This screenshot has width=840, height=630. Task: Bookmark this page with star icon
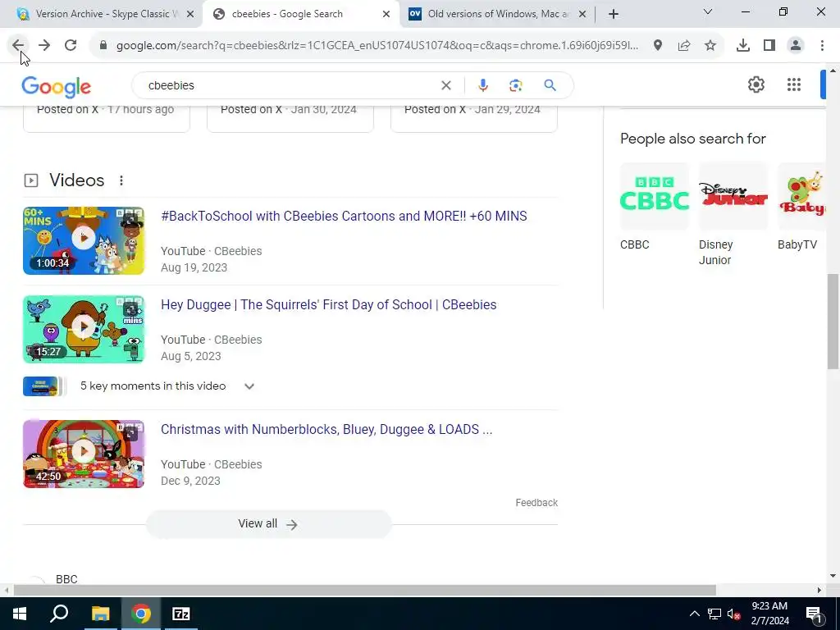click(x=710, y=46)
